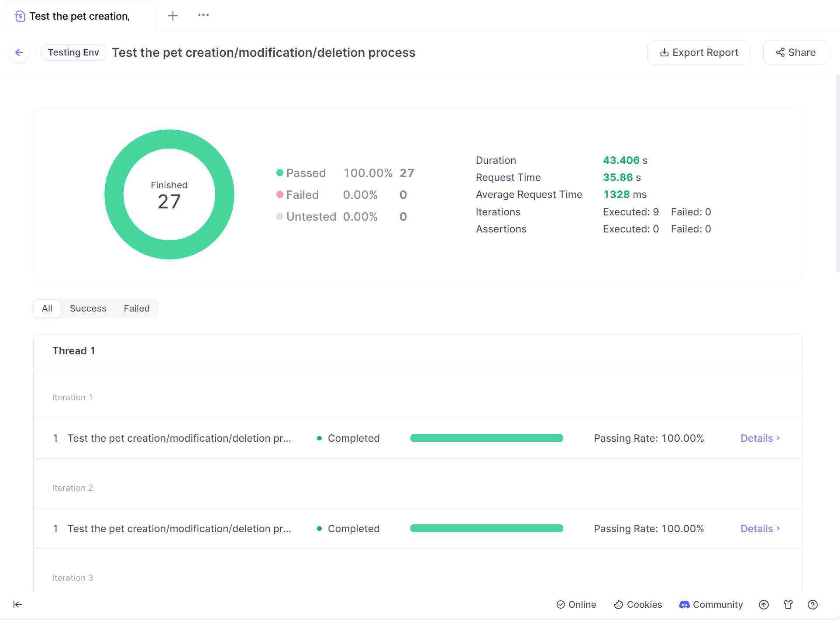The width and height of the screenshot is (840, 620).
Task: Click Completed status in Iteration 2 row
Action: (348, 529)
